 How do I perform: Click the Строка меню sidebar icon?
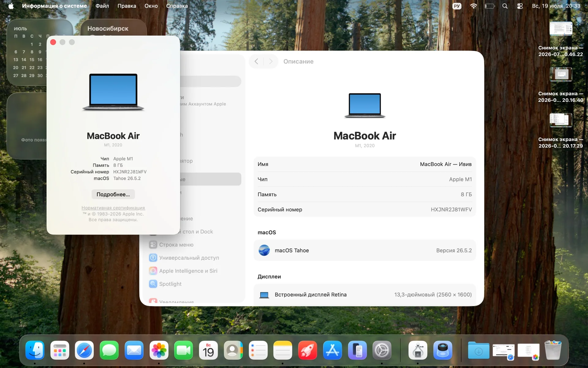coord(153,245)
